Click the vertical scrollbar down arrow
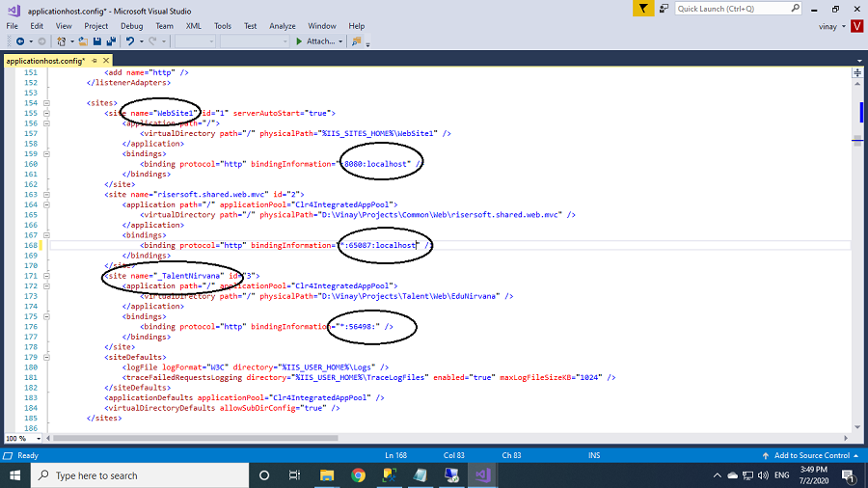868x488 pixels. (857, 427)
